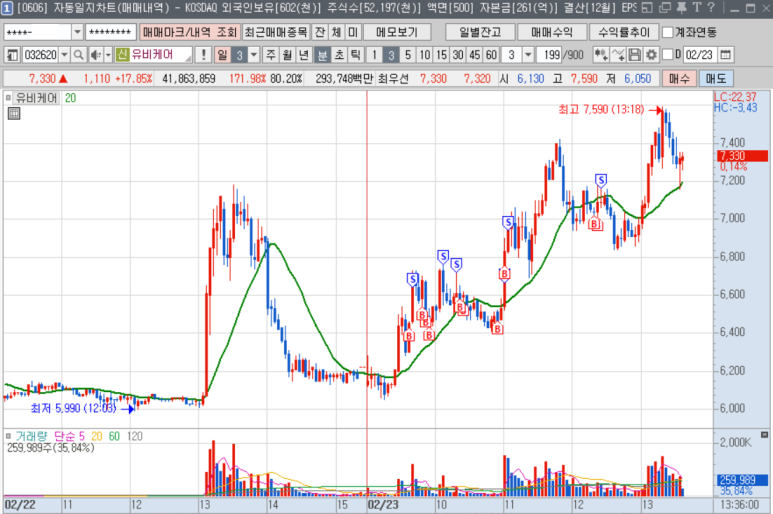Open the stock code 032620 dropdown arrow
The image size is (773, 514).
[63, 54]
